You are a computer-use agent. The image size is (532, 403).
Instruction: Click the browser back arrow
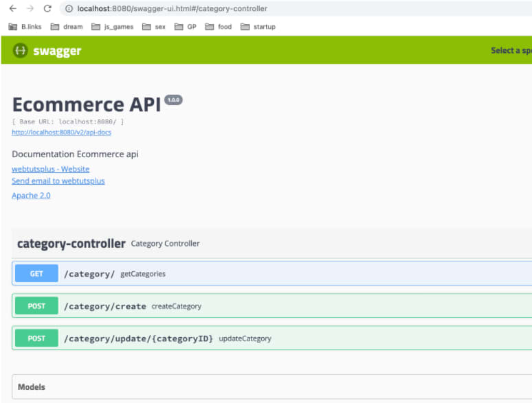click(x=12, y=8)
